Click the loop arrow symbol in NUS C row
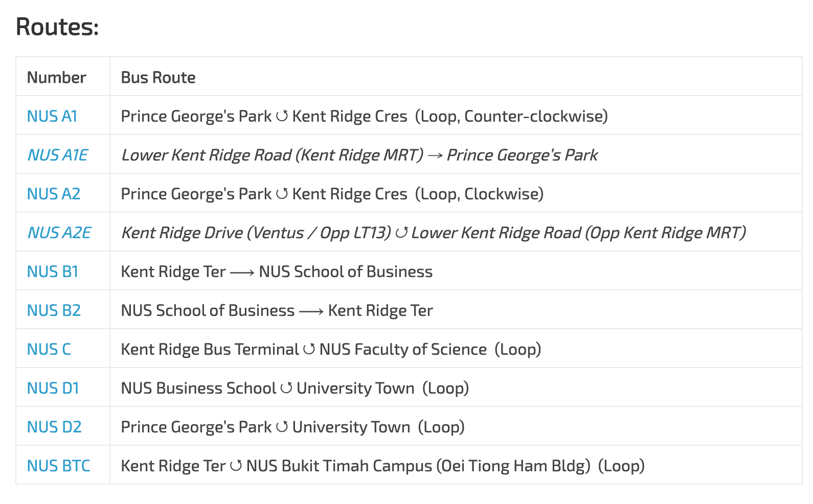Image resolution: width=813 pixels, height=504 pixels. (x=309, y=350)
